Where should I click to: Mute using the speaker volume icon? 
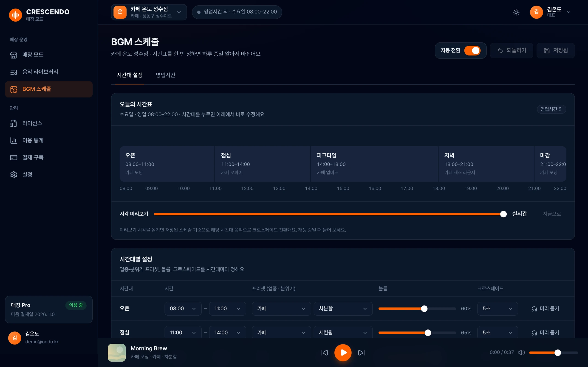(x=521, y=353)
